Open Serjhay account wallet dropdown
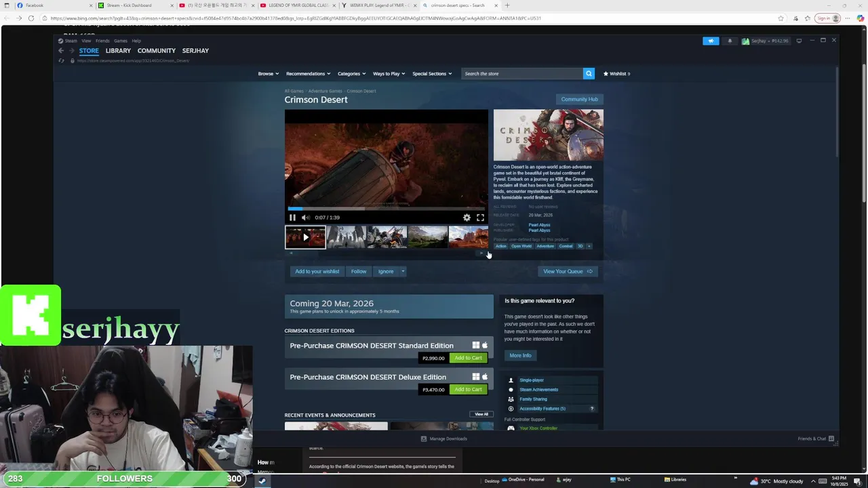Image resolution: width=868 pixels, height=488 pixels. (x=766, y=41)
